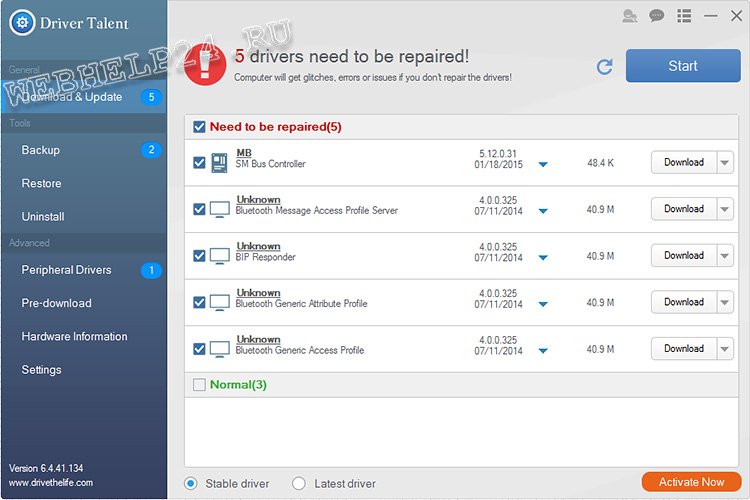Click Unknown label above Bluetooth Generic Attribute Profile
750x500 pixels.
click(258, 292)
